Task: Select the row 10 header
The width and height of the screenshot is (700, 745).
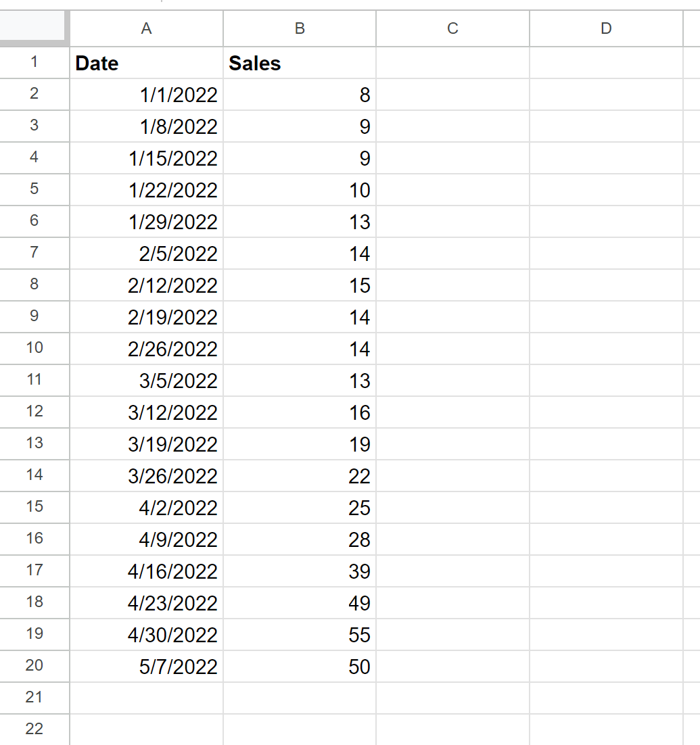Action: tap(34, 348)
